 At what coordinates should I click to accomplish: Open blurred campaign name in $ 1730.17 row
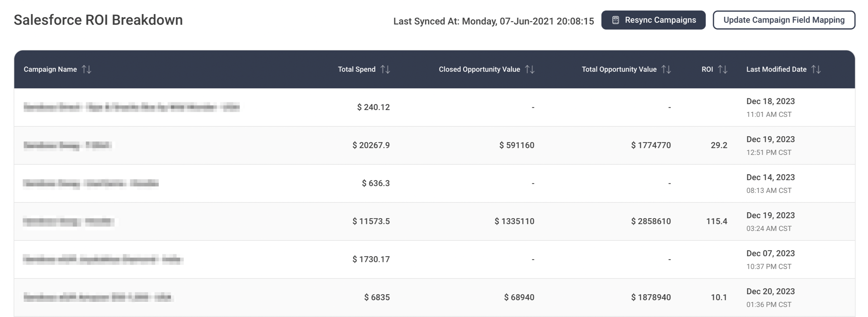[x=103, y=260]
